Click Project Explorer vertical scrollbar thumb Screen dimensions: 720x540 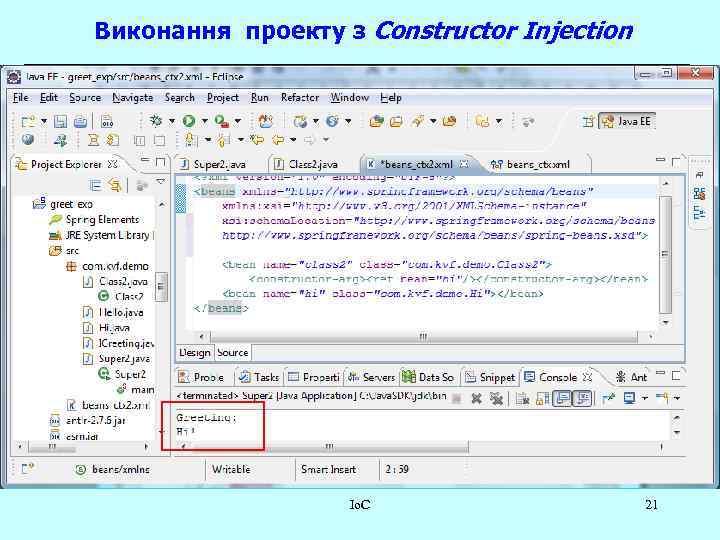coord(161,287)
